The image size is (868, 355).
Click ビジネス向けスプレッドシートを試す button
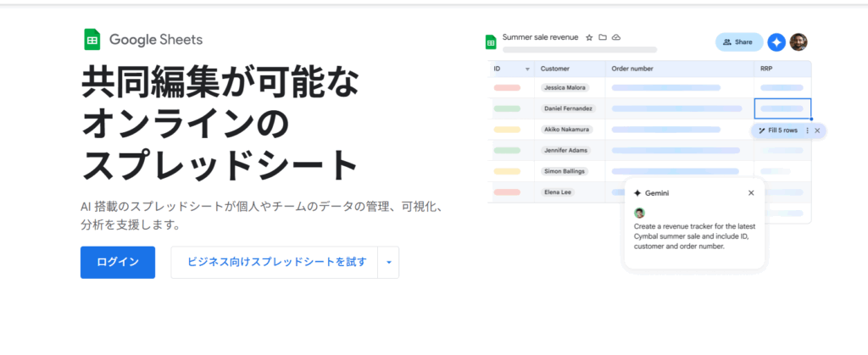coord(275,262)
